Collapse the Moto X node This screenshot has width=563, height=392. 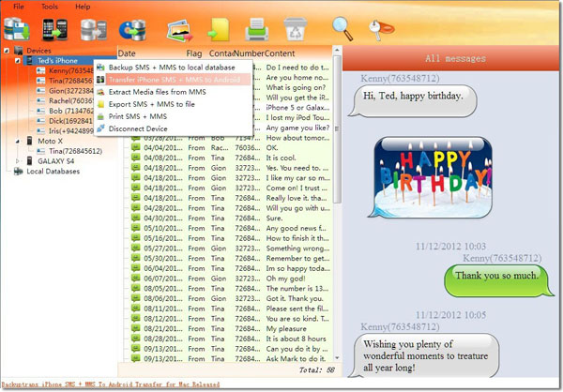coord(18,141)
